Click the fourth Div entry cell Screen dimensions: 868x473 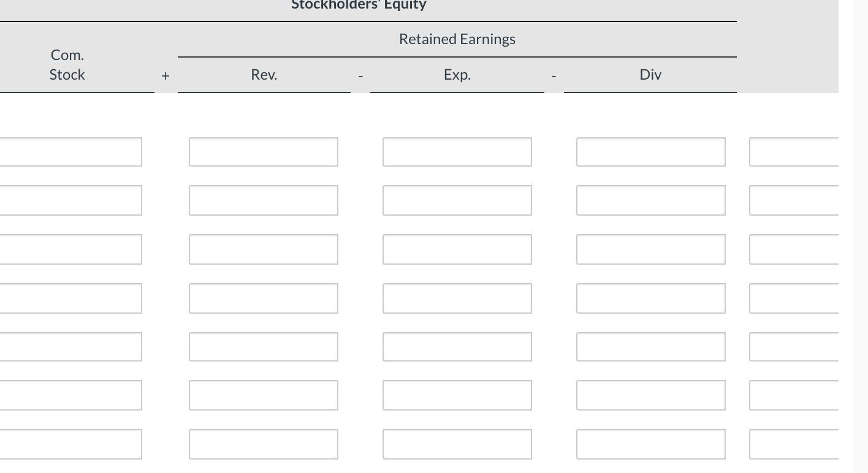[650, 298]
